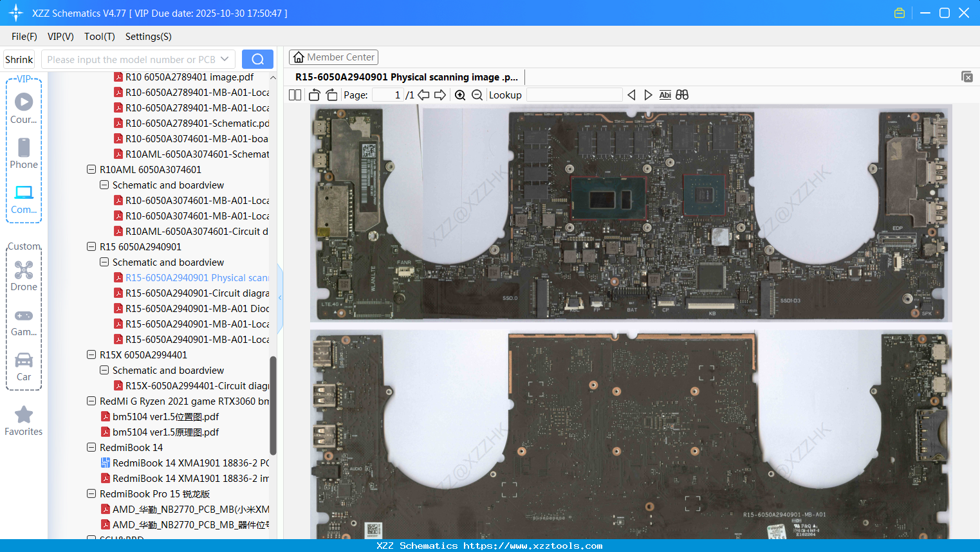Screen dimensions: 980x552
Task: Open RedmiBook 14 XMA1901 18836-2 PCB file
Action: pos(185,463)
